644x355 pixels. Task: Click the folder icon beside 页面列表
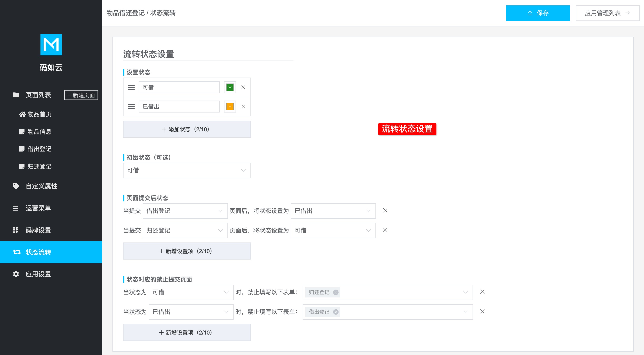click(16, 95)
